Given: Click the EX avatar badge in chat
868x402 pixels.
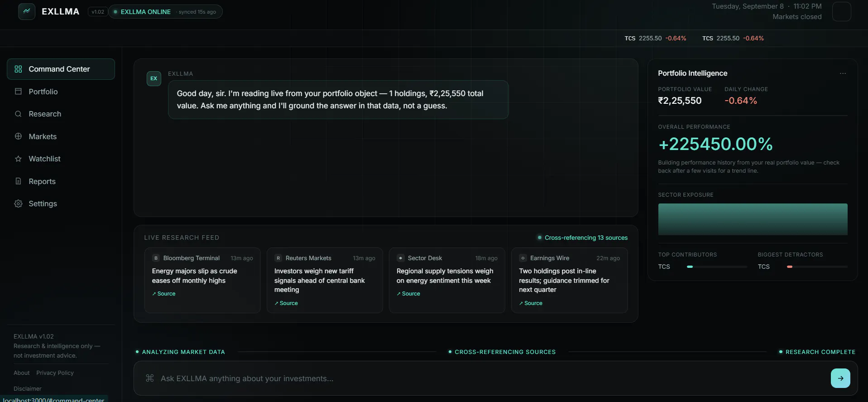Looking at the screenshot, I should pos(154,78).
